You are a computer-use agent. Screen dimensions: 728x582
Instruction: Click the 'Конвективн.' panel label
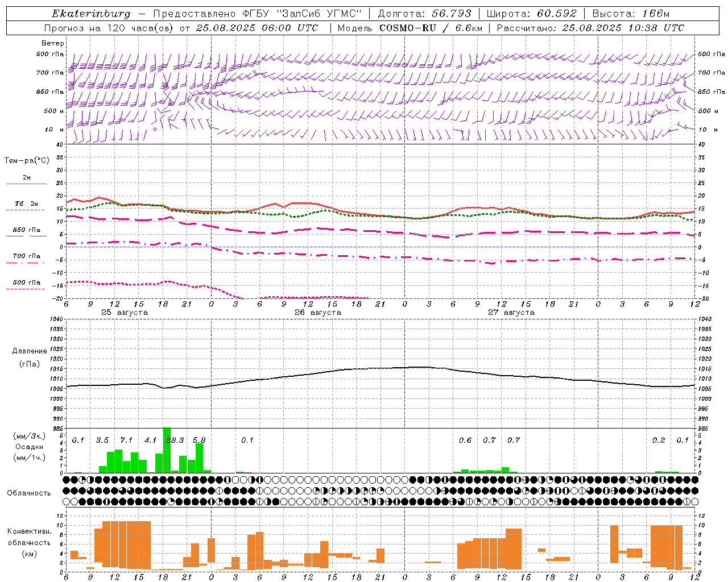(x=29, y=531)
